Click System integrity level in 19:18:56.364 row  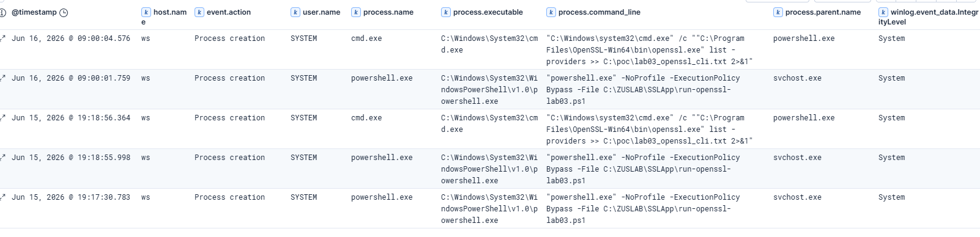point(891,118)
